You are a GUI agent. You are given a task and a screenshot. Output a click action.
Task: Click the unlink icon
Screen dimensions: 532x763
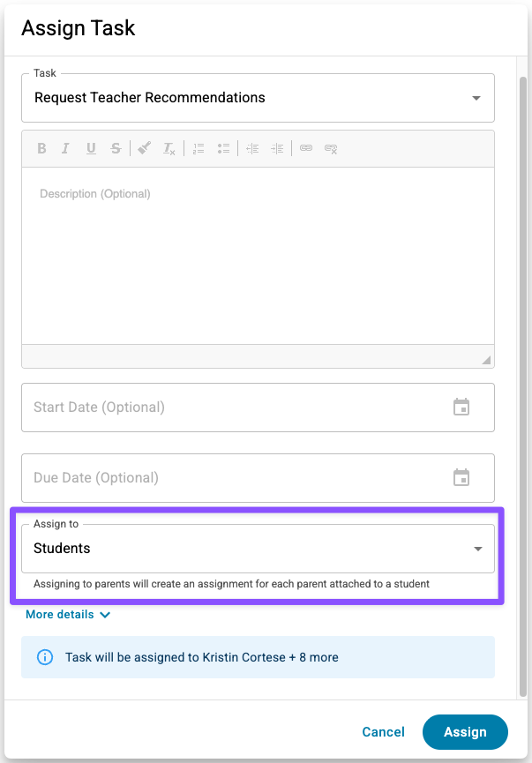click(x=331, y=149)
